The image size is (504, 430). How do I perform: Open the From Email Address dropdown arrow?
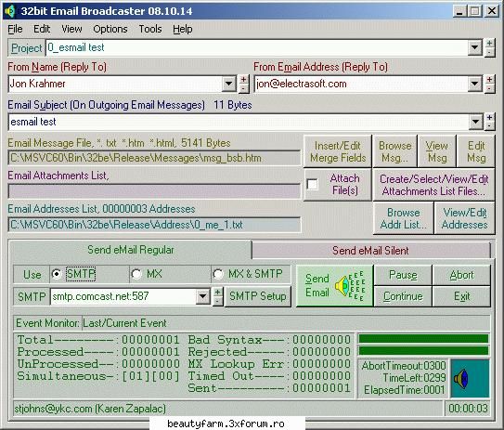coord(474,84)
